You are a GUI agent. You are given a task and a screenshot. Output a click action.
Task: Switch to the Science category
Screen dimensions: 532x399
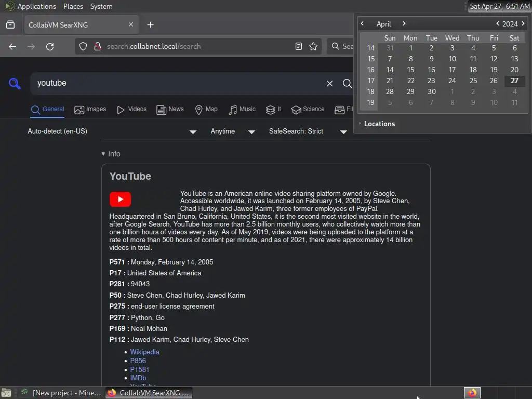(308, 110)
